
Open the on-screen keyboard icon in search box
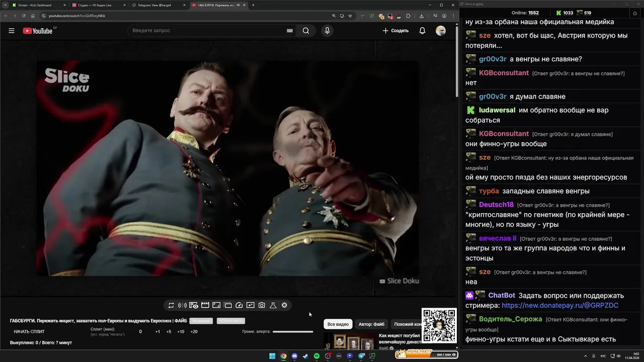pos(290,31)
